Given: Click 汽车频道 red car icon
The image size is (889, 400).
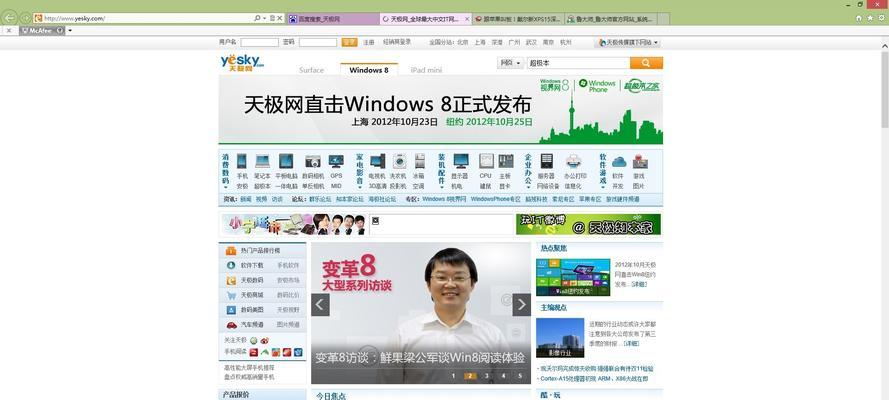Looking at the screenshot, I should pyautogui.click(x=231, y=325).
